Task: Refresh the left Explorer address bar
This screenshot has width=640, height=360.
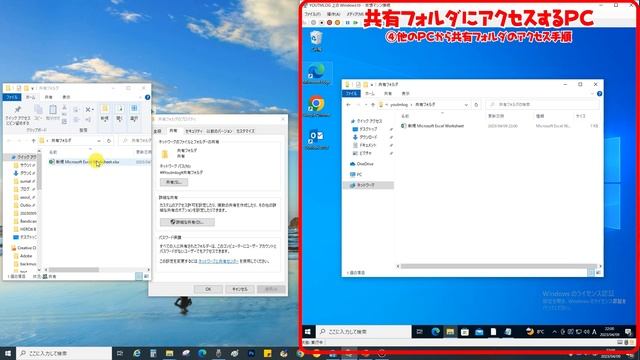Action: (109, 140)
